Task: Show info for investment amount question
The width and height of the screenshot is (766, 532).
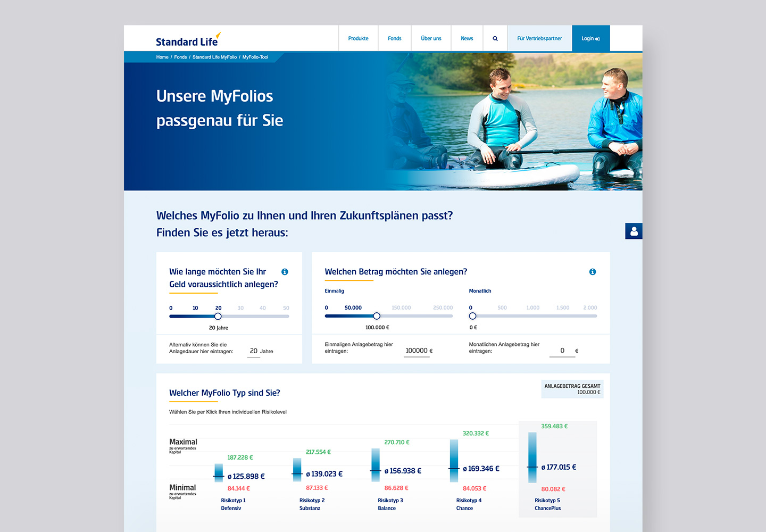Action: click(x=593, y=272)
